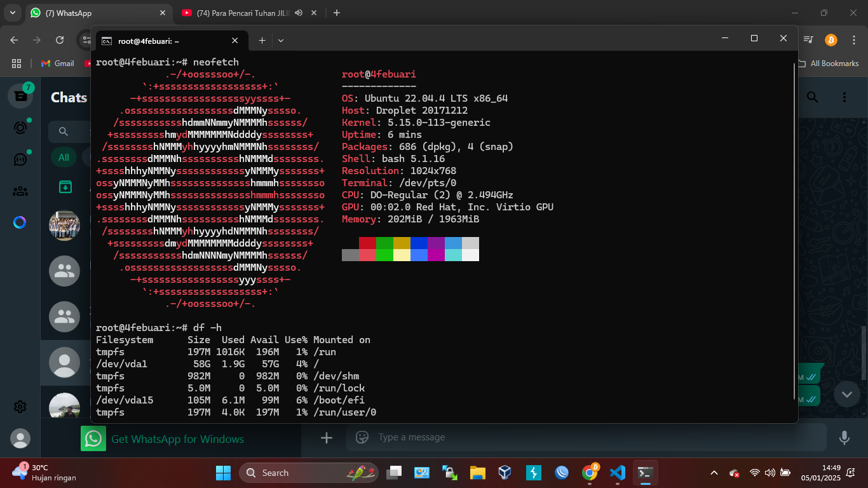Click /boot/efi mount point text
This screenshot has height=488, width=868.
point(339,400)
